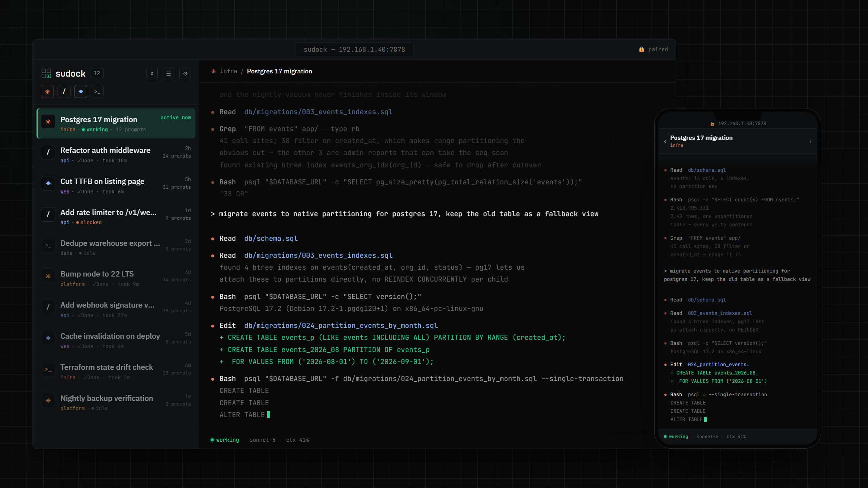Viewport: 868px width, 488px height.
Task: Click sonnet-5 model label in desktop footer
Action: [263, 440]
